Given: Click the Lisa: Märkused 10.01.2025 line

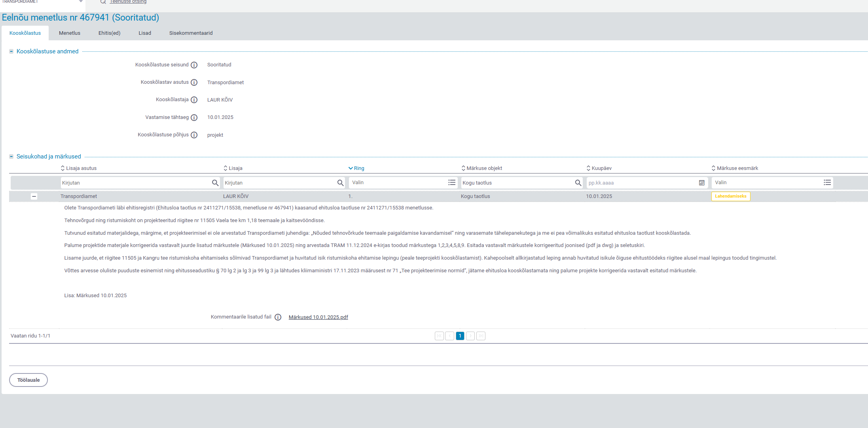Looking at the screenshot, I should click(95, 296).
